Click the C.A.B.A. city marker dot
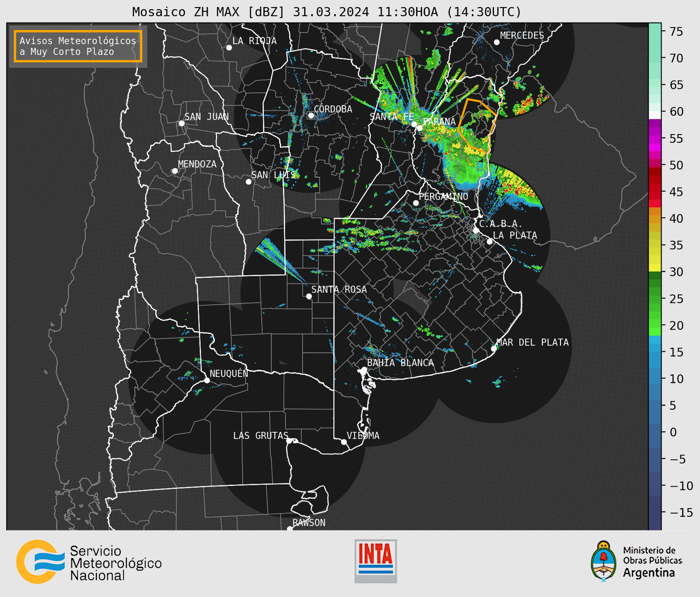700x597 pixels. (x=476, y=230)
